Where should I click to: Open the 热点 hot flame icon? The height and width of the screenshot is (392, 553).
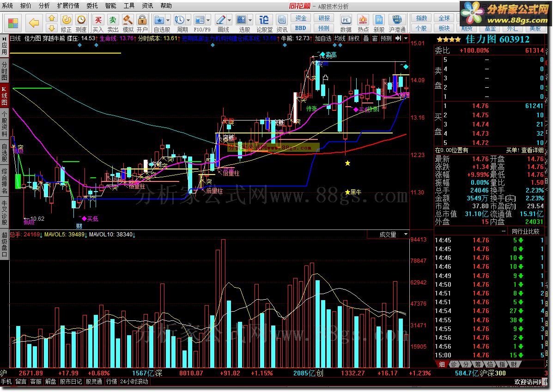(x=363, y=20)
